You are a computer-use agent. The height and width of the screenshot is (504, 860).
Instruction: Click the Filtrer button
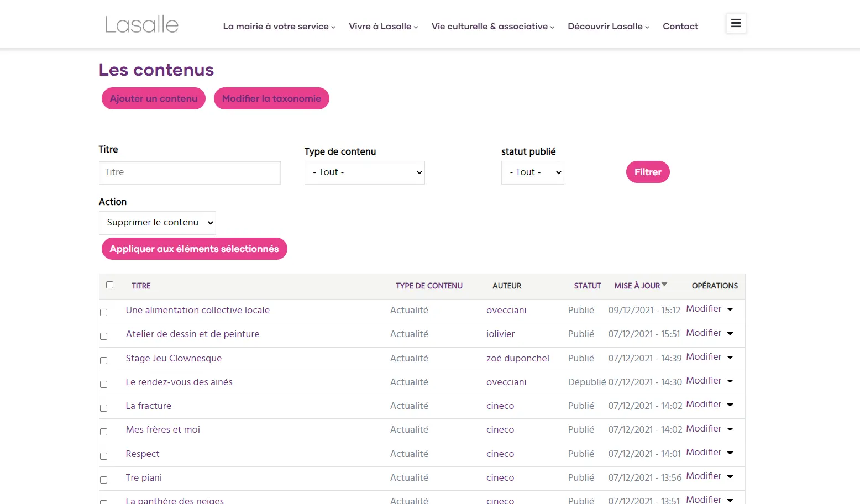click(x=648, y=172)
